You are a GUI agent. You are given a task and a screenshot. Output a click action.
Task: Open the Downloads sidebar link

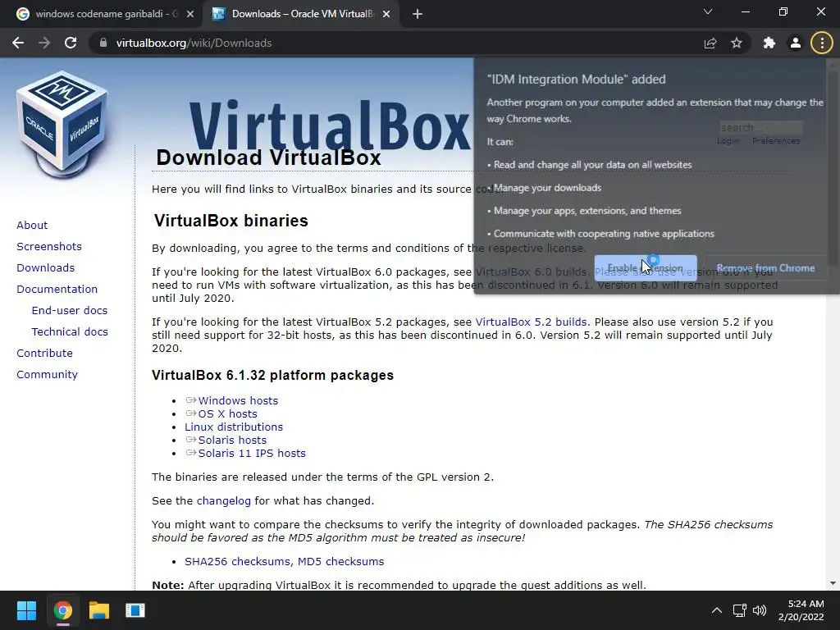[46, 268]
